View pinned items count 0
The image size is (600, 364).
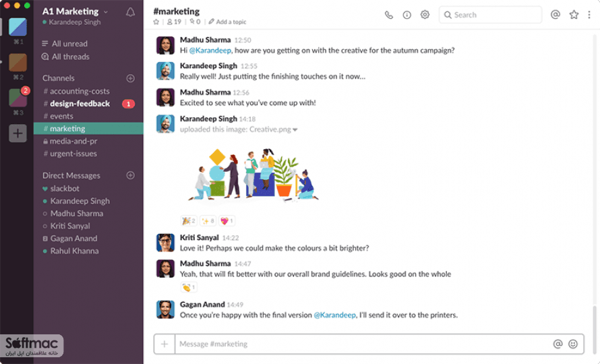pyautogui.click(x=195, y=22)
